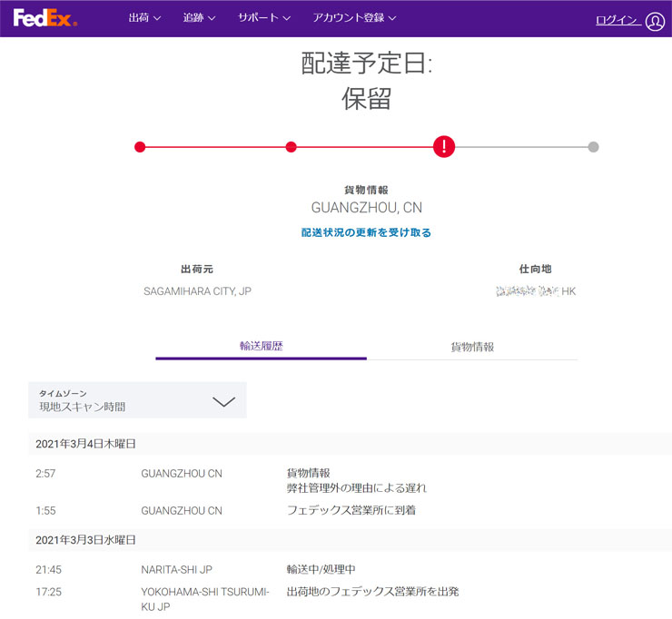672x619 pixels.
Task: Expand chevron next to サポート
Action: [287, 18]
